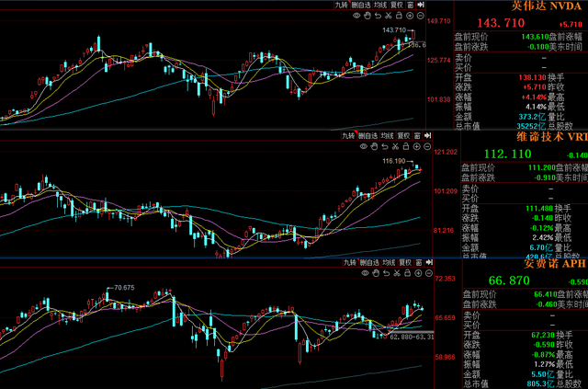The width and height of the screenshot is (588, 389).
Task: Toggle the lock icon on APH chart
Action: [408, 273]
